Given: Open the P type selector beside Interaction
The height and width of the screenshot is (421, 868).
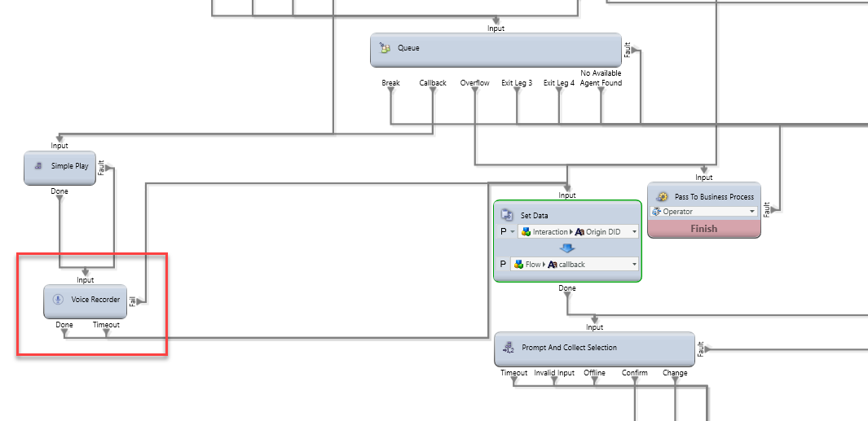Looking at the screenshot, I should coord(513,232).
